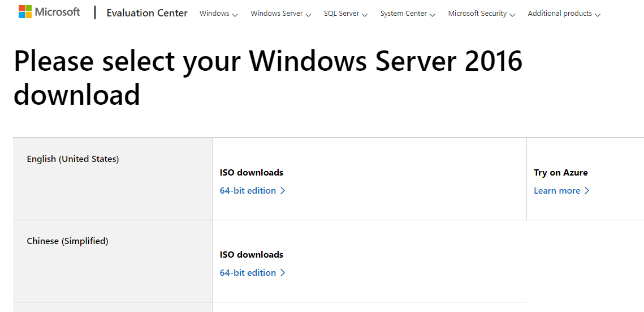Expand the Windows Server menu
This screenshot has width=644, height=312.
point(281,14)
